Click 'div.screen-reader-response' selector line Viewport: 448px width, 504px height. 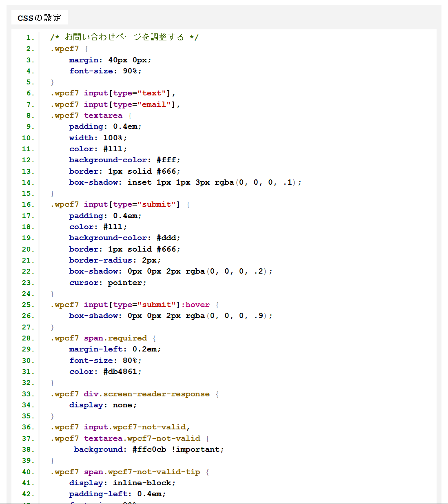(x=134, y=394)
